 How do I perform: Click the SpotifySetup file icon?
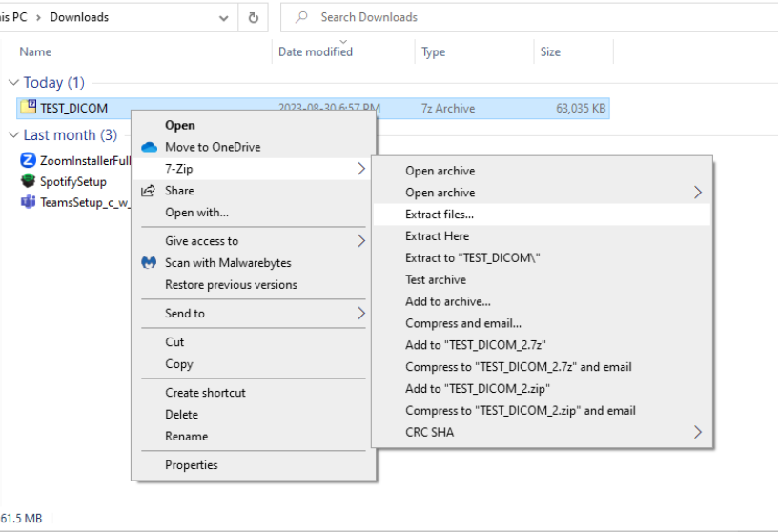tap(30, 181)
